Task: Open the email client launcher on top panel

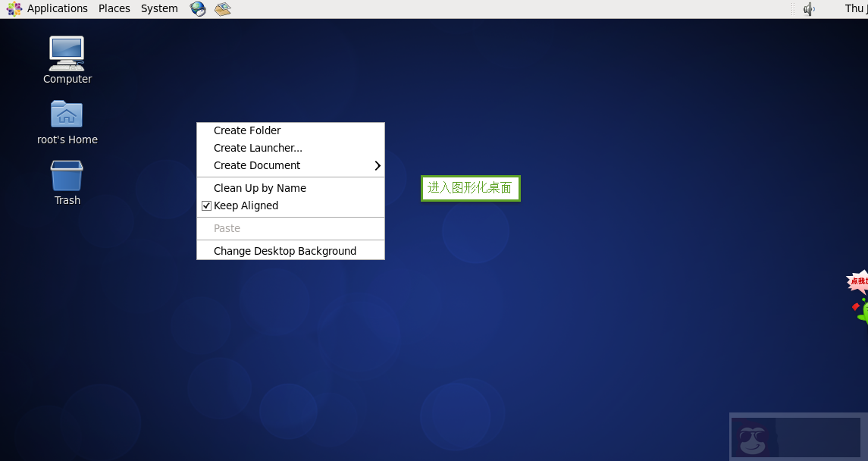Action: 222,8
